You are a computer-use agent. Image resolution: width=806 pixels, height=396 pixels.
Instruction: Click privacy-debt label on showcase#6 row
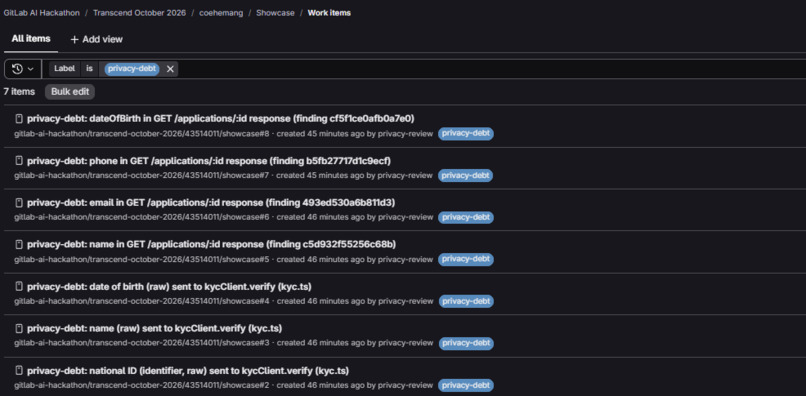(x=466, y=218)
